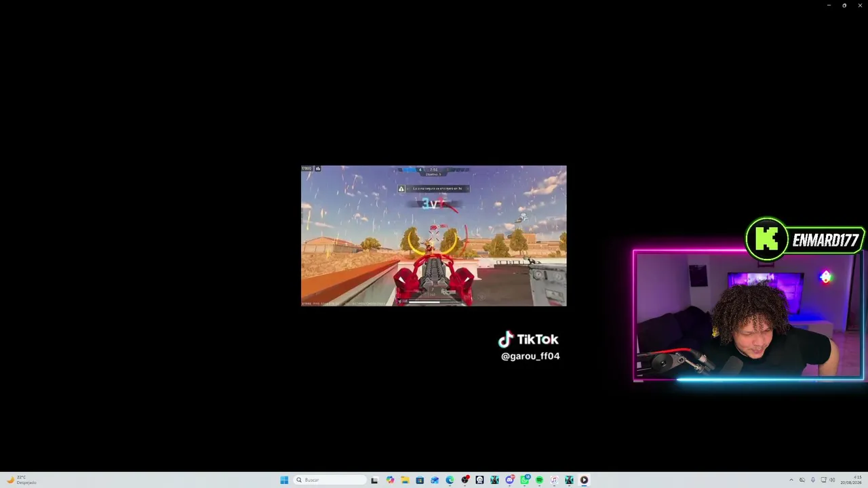The width and height of the screenshot is (868, 488).
Task: Click the gameplay video in the player
Action: pos(434,236)
